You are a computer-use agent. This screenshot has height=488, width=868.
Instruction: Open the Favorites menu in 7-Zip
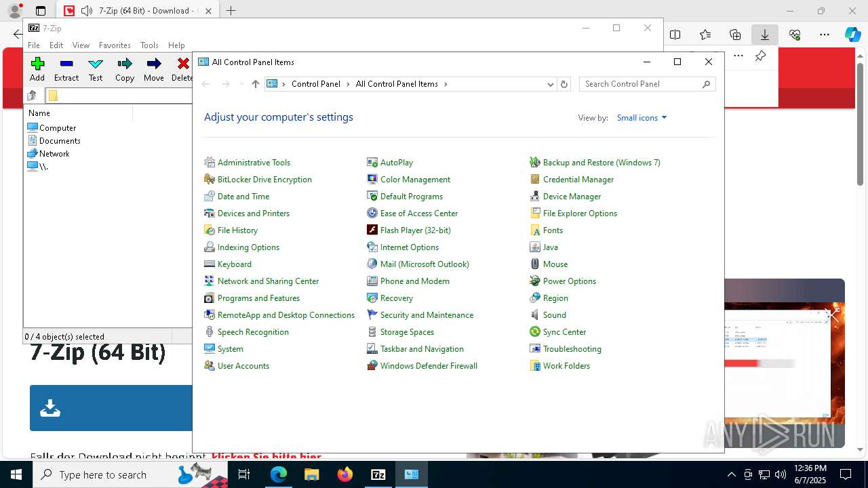click(115, 45)
